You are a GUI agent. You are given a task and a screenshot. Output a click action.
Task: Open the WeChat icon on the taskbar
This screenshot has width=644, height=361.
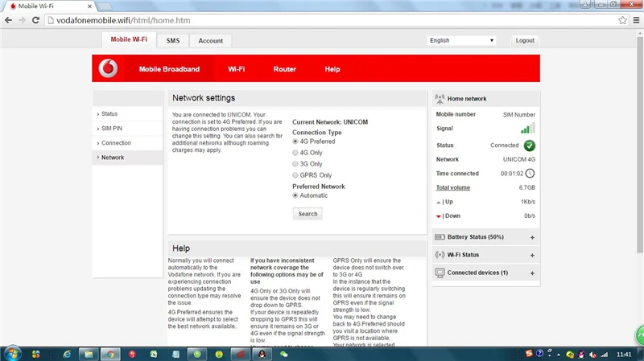point(284,354)
